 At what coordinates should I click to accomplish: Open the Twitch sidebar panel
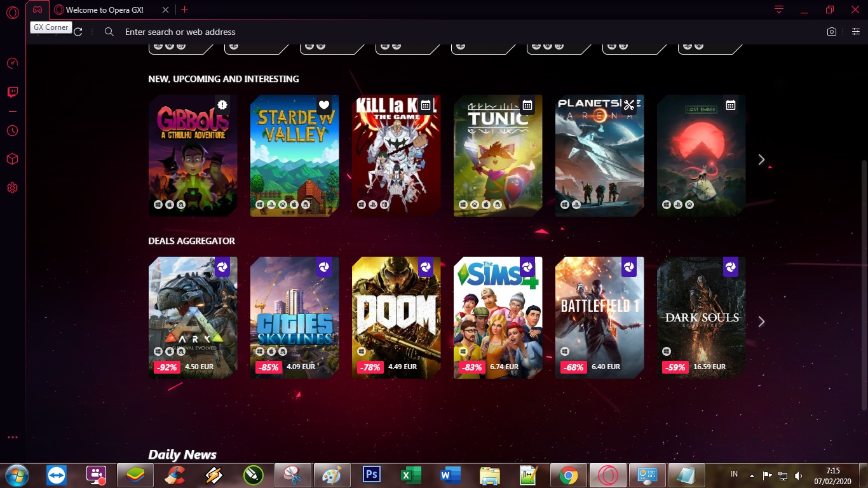tap(12, 93)
